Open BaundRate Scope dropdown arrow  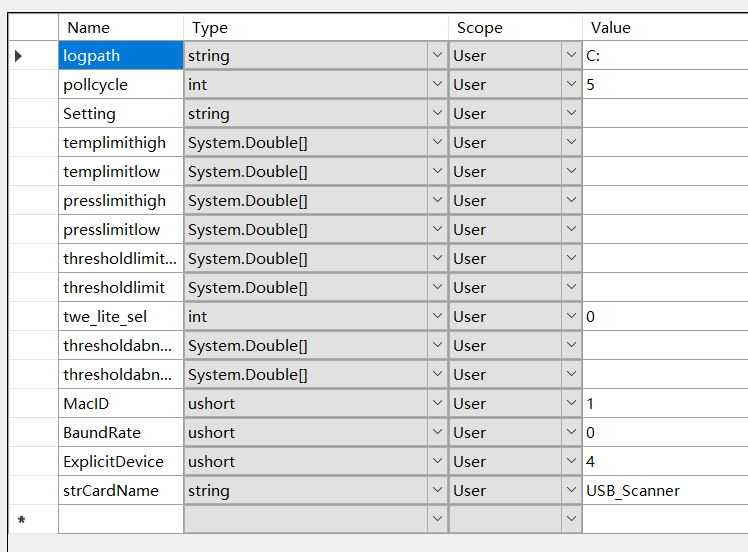(x=571, y=432)
